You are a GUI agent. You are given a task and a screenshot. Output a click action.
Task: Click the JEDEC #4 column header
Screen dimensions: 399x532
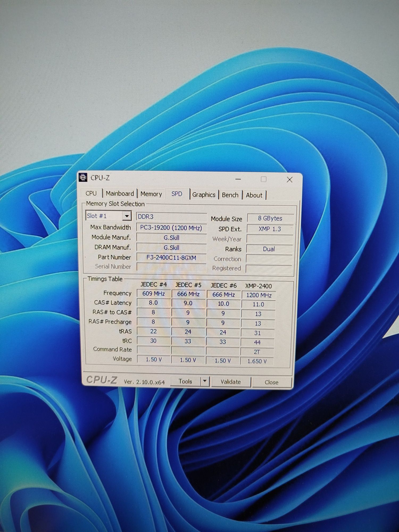point(153,285)
